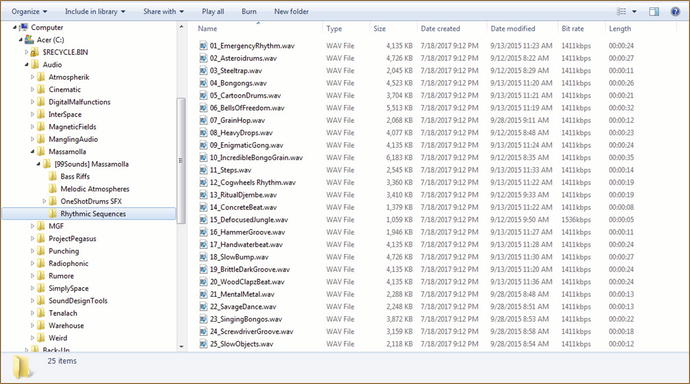Select the Melodic Atmospheres folder
This screenshot has height=384, width=690.
point(95,189)
